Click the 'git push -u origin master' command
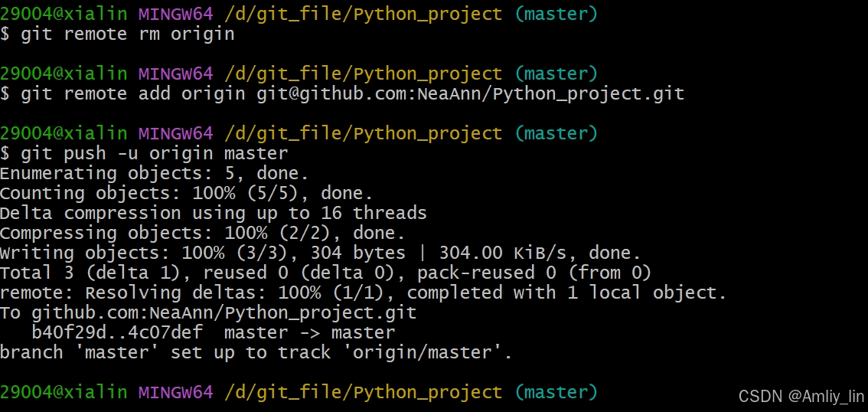 (155, 153)
